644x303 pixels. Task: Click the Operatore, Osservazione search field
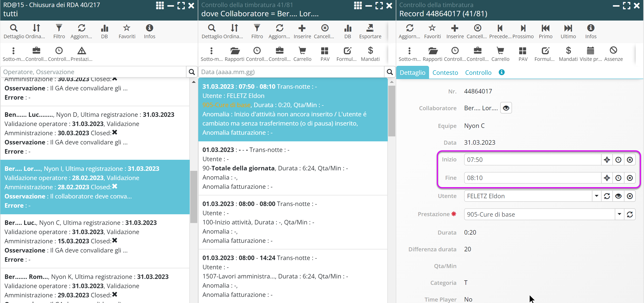click(x=94, y=72)
